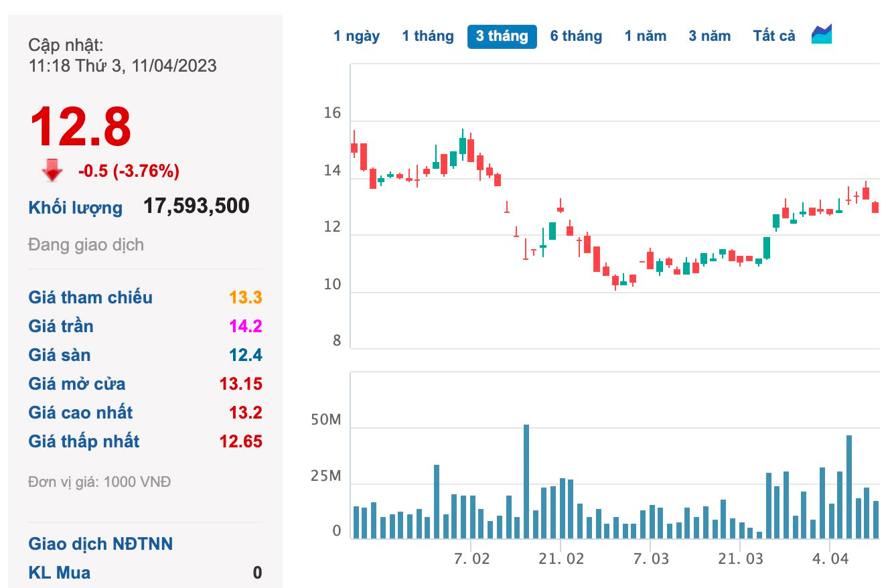
Task: Switch chart to 1 tháng range
Action: (x=428, y=36)
